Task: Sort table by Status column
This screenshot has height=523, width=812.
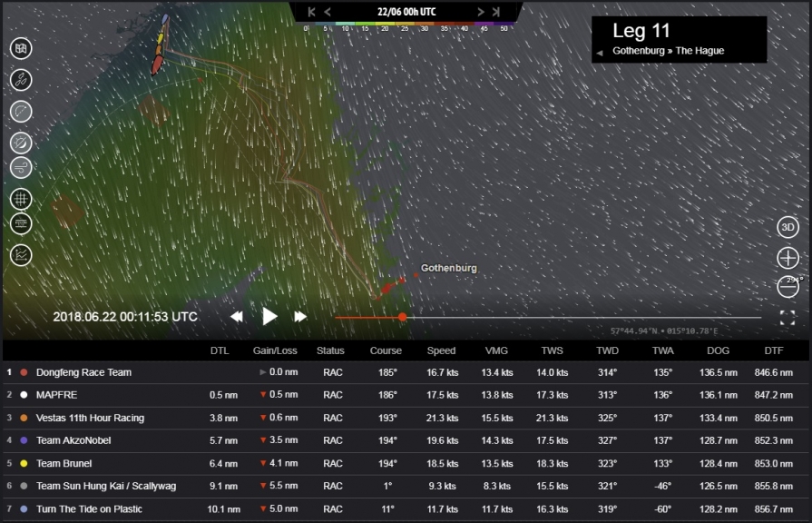Action: click(330, 350)
